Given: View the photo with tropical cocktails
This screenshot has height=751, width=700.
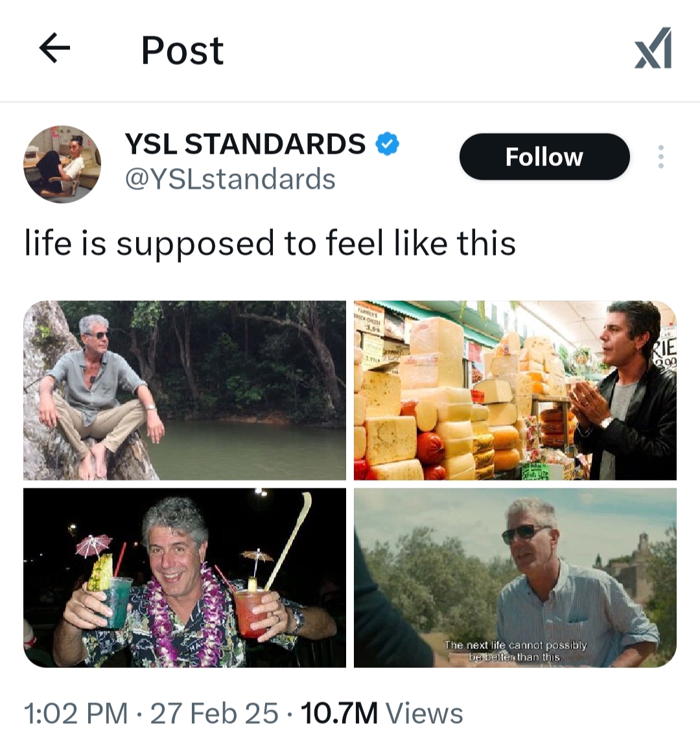Looking at the screenshot, I should (185, 578).
